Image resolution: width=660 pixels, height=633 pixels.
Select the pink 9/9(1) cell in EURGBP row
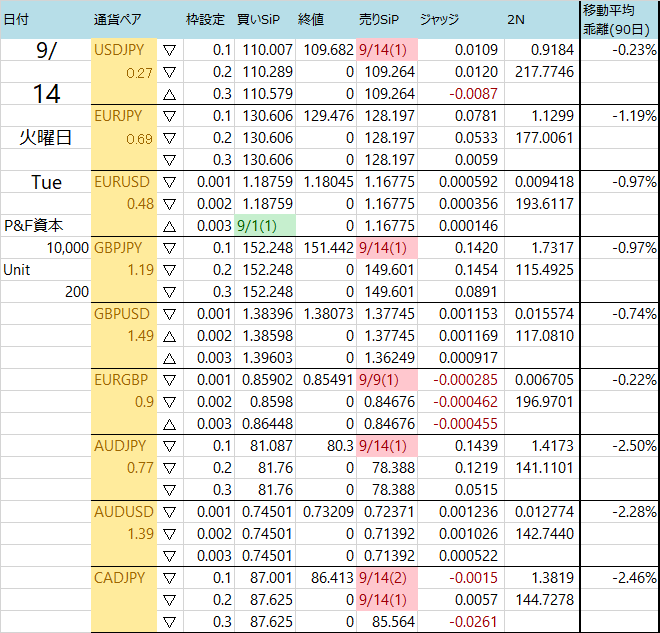tap(387, 380)
